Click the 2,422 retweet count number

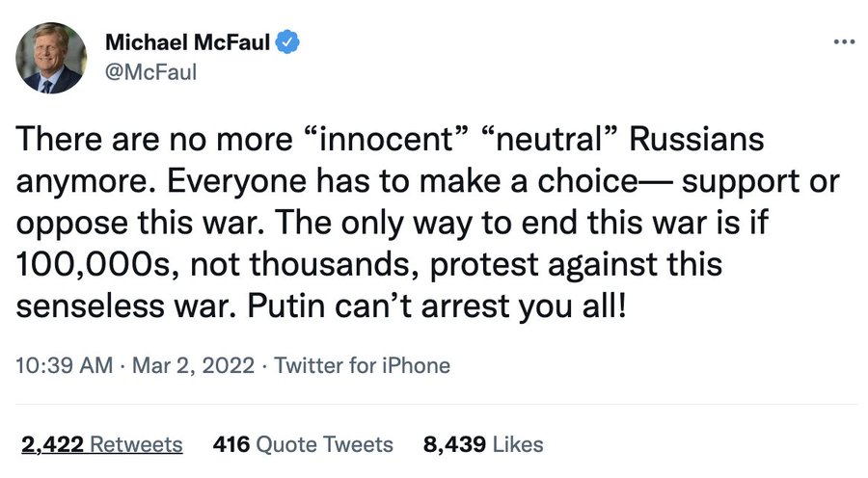coord(53,444)
